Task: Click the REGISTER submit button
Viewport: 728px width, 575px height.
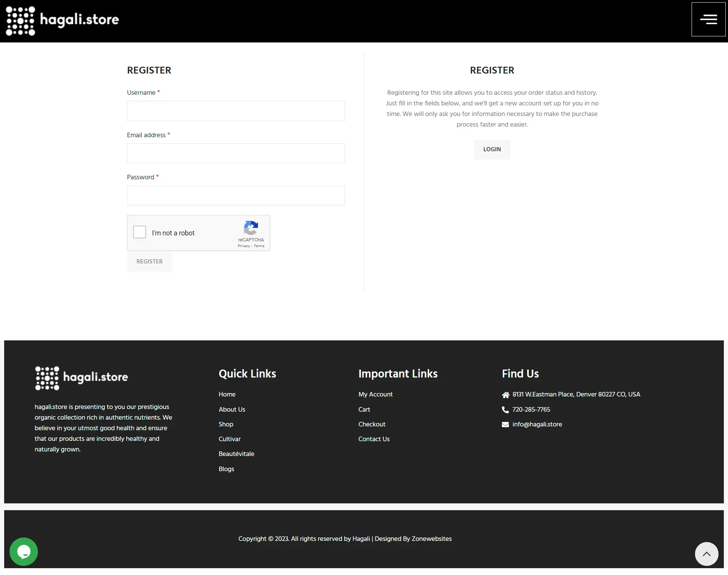Action: pos(149,262)
